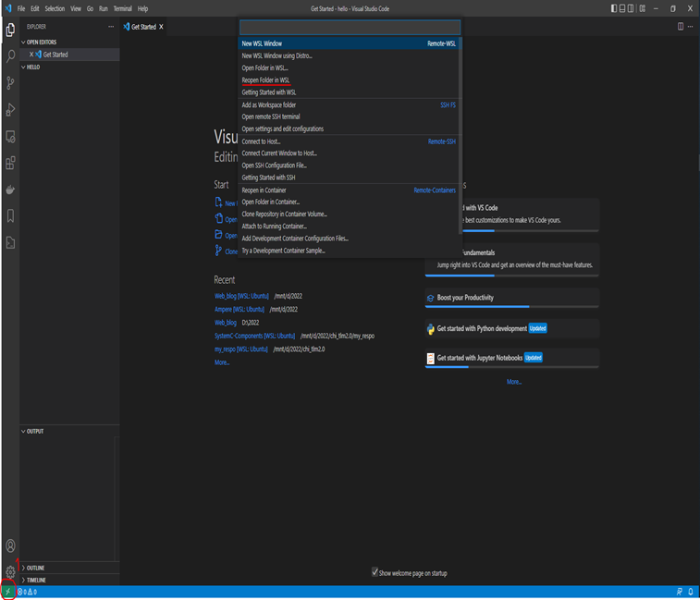Select Open Folder in WSL command
700x600 pixels.
point(349,67)
